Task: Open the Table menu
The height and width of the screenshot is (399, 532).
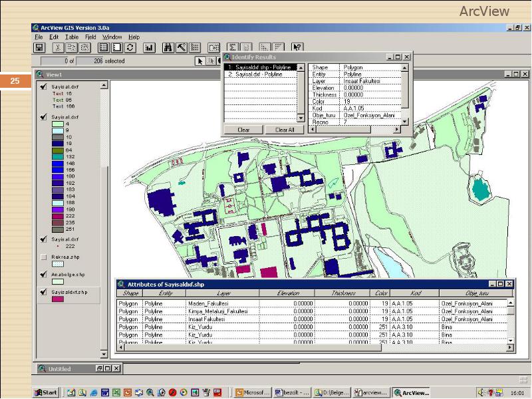Action: [72, 37]
